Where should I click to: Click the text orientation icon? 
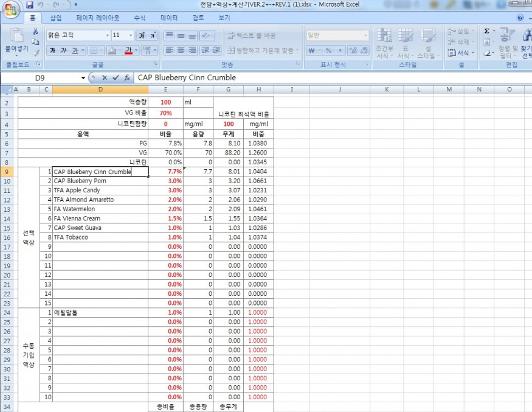pos(207,35)
